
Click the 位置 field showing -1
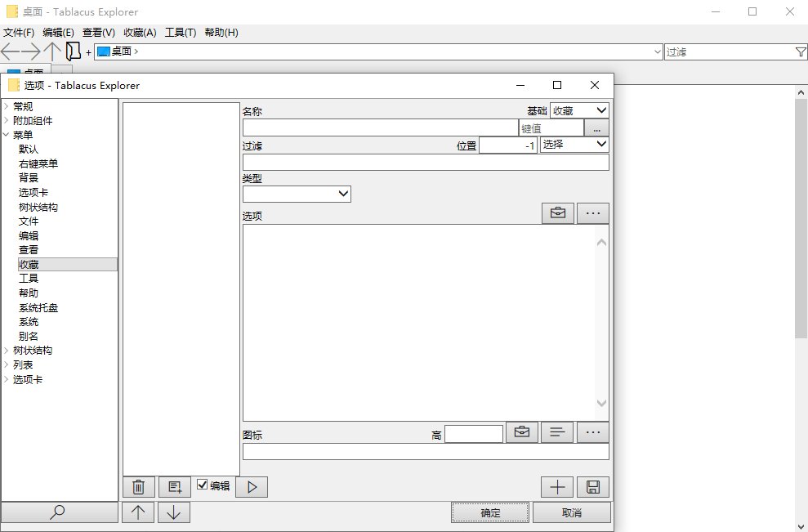508,145
